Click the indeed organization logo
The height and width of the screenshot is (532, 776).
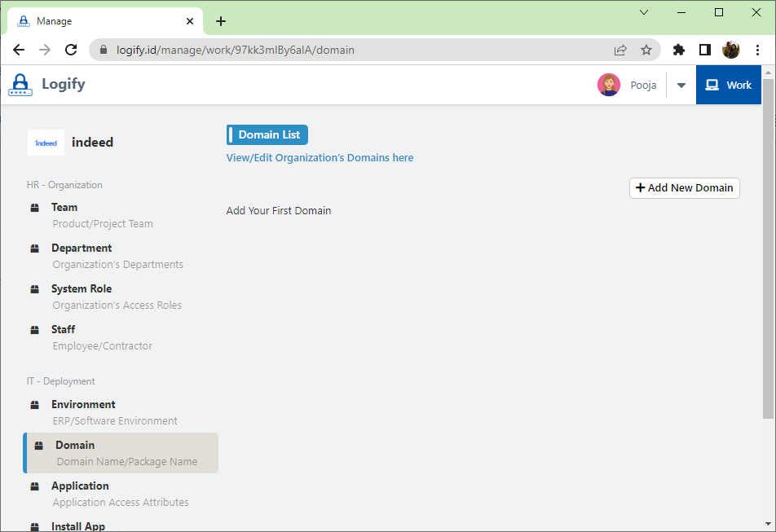coord(46,143)
